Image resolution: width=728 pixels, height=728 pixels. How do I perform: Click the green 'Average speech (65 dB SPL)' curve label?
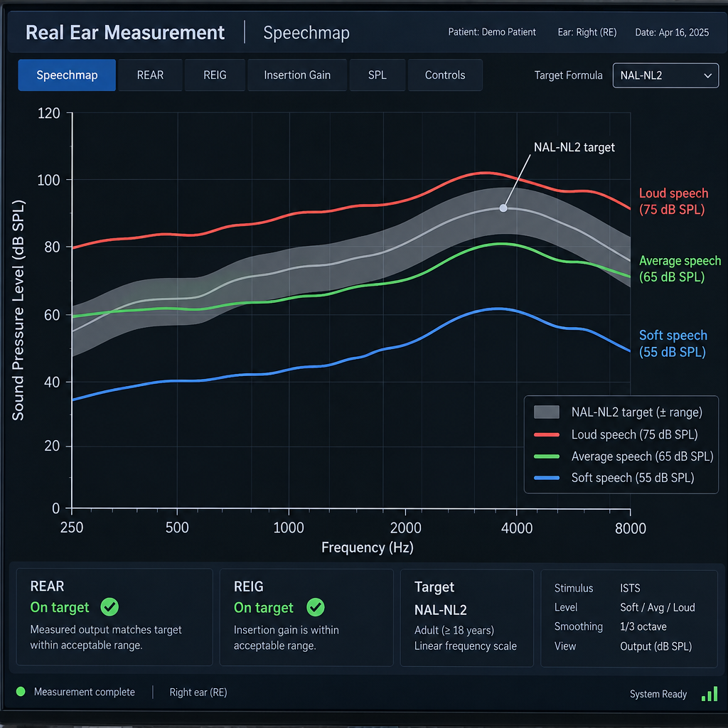(x=680, y=269)
